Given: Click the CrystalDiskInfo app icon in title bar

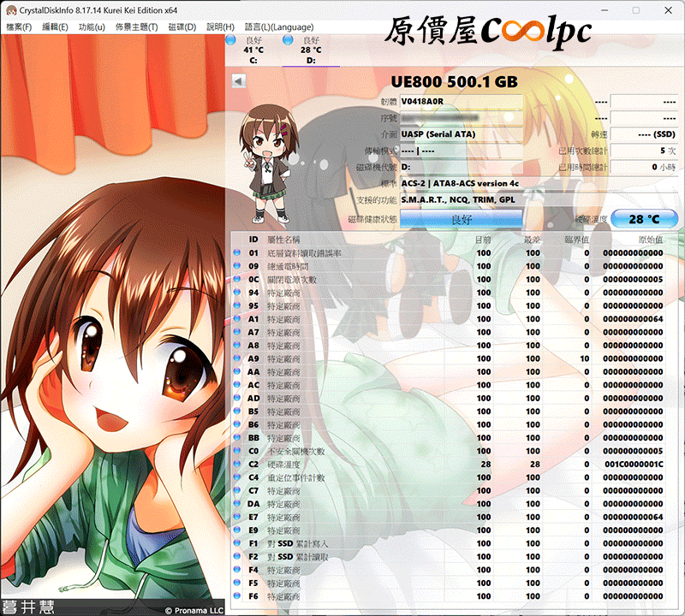Looking at the screenshot, I should coord(11,10).
